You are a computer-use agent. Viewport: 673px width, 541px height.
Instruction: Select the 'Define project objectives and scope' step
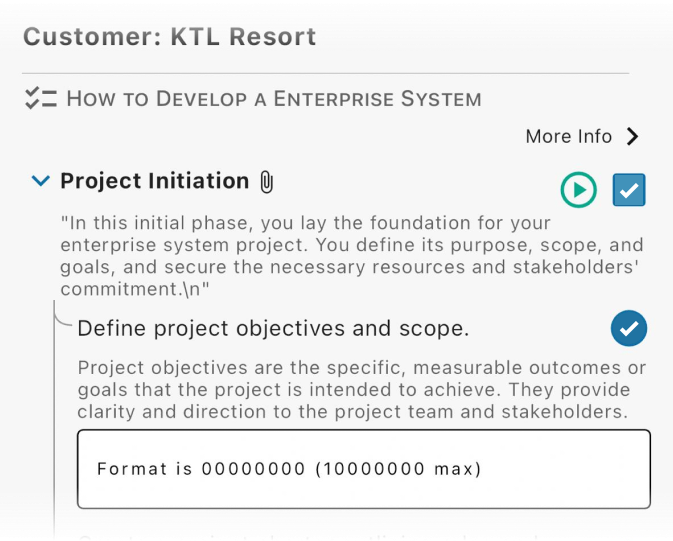(273, 328)
